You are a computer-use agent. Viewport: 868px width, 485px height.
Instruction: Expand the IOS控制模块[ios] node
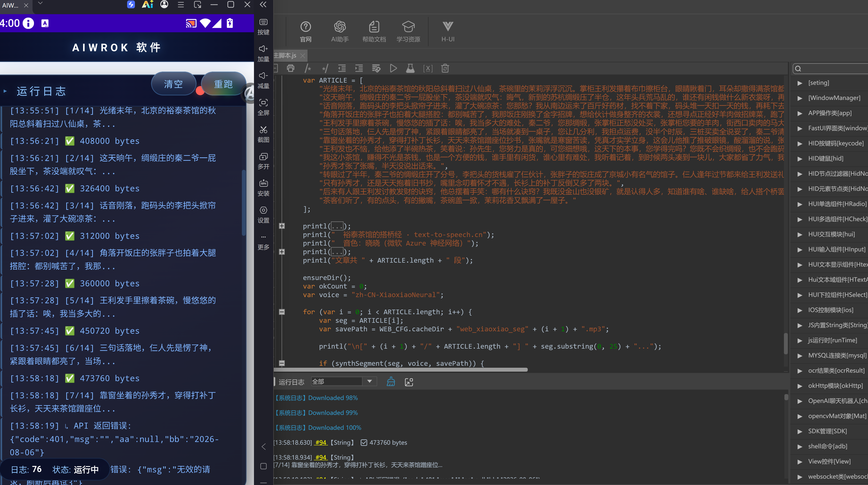pyautogui.click(x=800, y=310)
